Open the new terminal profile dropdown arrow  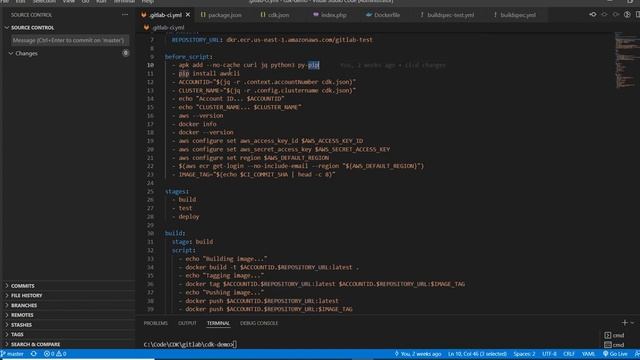point(633,323)
